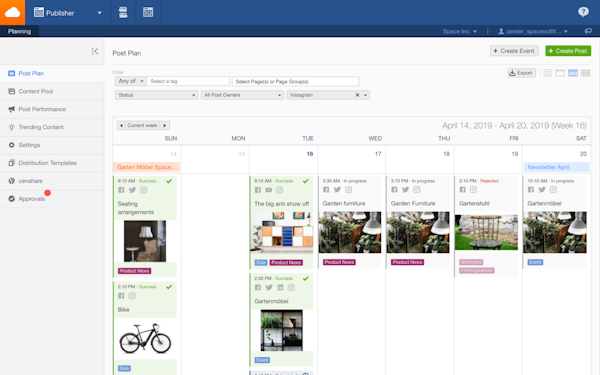Open the help question mark icon
This screenshot has height=375, width=600.
[583, 12]
